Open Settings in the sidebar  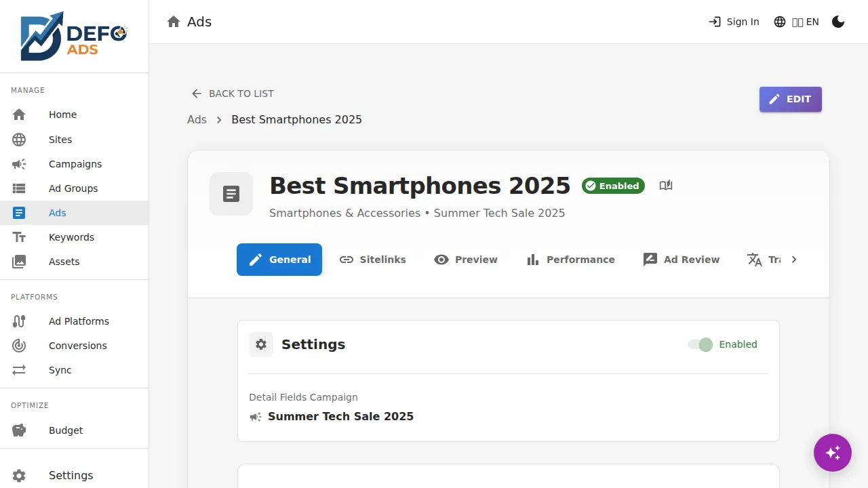tap(75, 475)
